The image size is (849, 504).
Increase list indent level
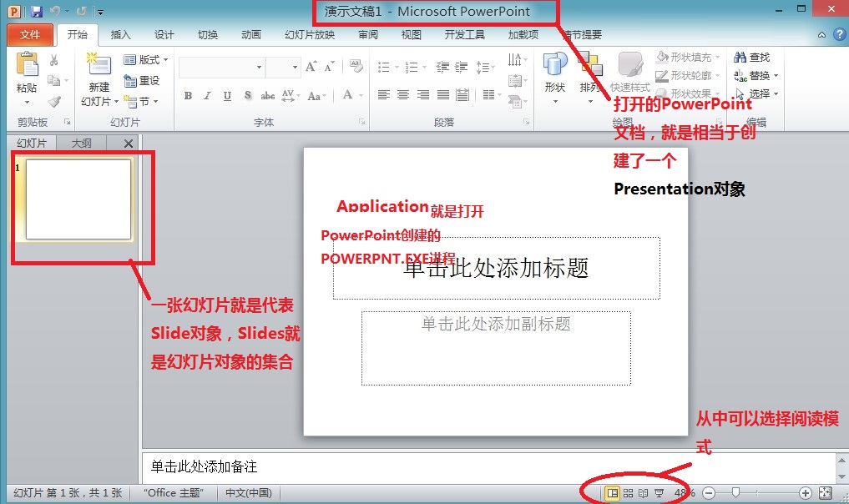[462, 67]
